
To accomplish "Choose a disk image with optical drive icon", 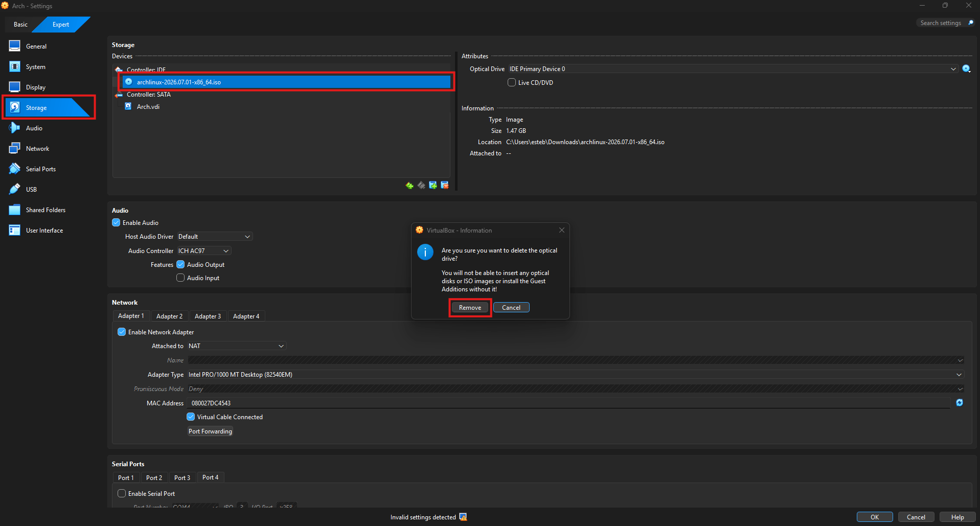I will tap(966, 69).
